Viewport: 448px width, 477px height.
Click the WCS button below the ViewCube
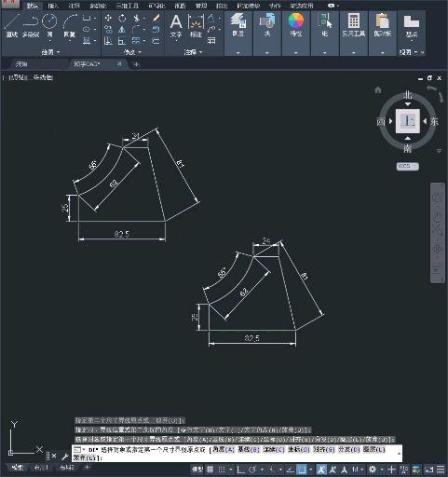click(x=407, y=166)
